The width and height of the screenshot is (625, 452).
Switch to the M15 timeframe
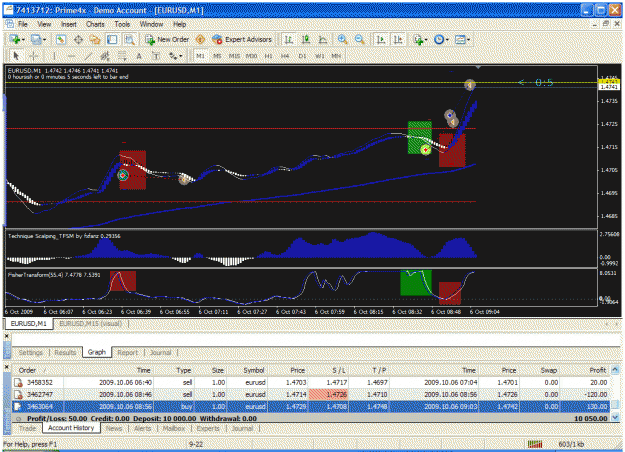[x=234, y=56]
